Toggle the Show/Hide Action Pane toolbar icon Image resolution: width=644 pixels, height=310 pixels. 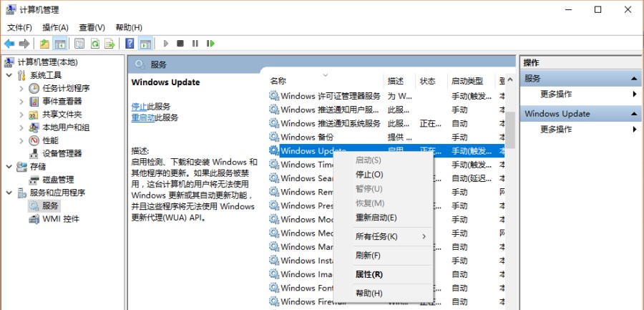point(145,43)
